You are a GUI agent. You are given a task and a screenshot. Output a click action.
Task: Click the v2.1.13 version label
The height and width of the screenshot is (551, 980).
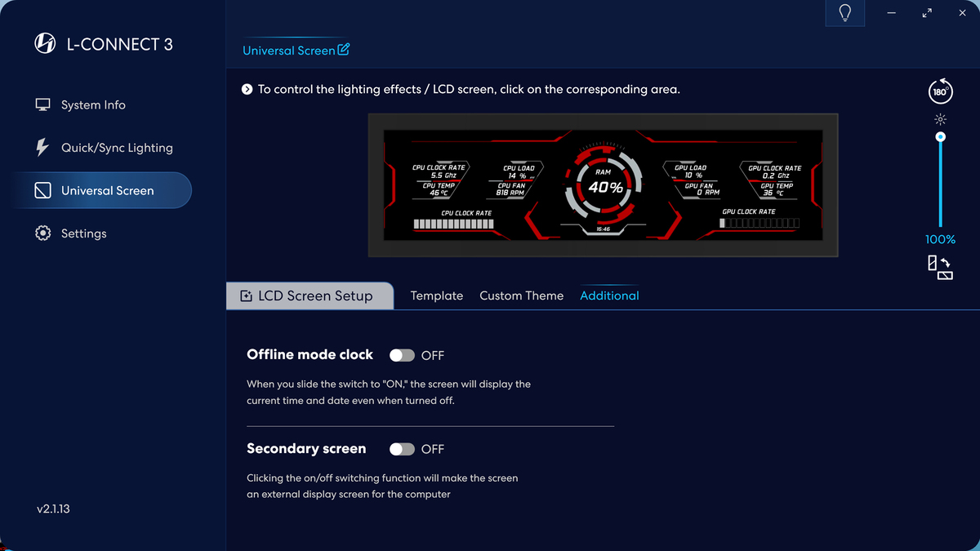click(x=53, y=509)
